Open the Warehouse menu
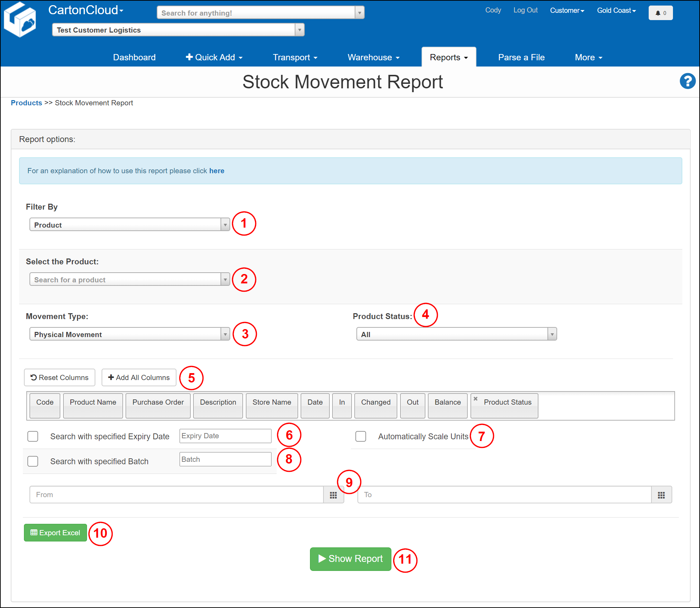 pyautogui.click(x=373, y=57)
